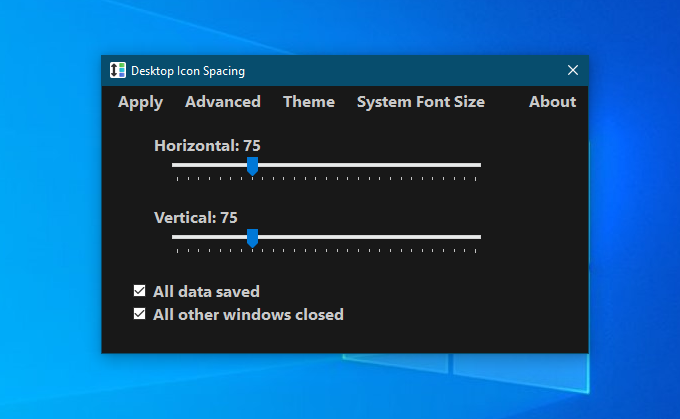Close the Desktop Icon Spacing window
The width and height of the screenshot is (680, 419).
click(x=573, y=70)
